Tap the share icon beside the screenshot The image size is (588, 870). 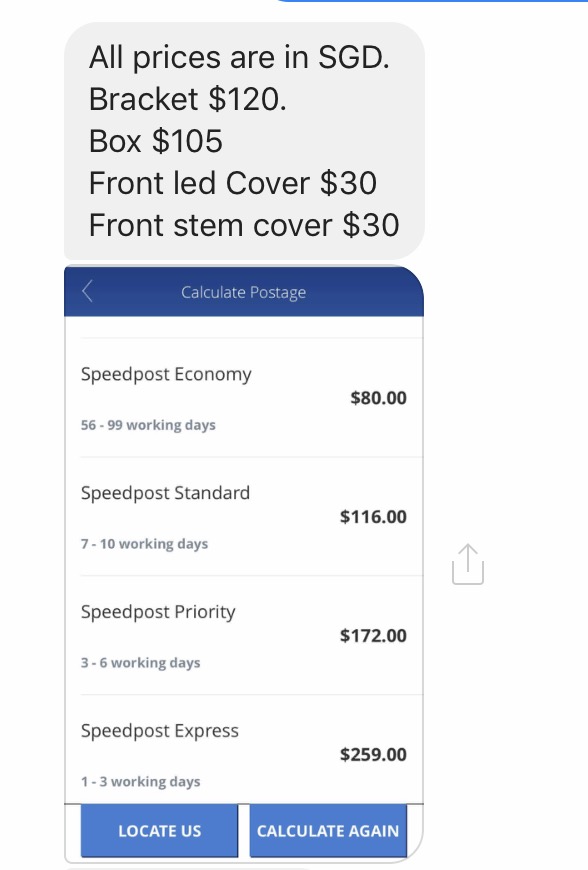point(468,564)
